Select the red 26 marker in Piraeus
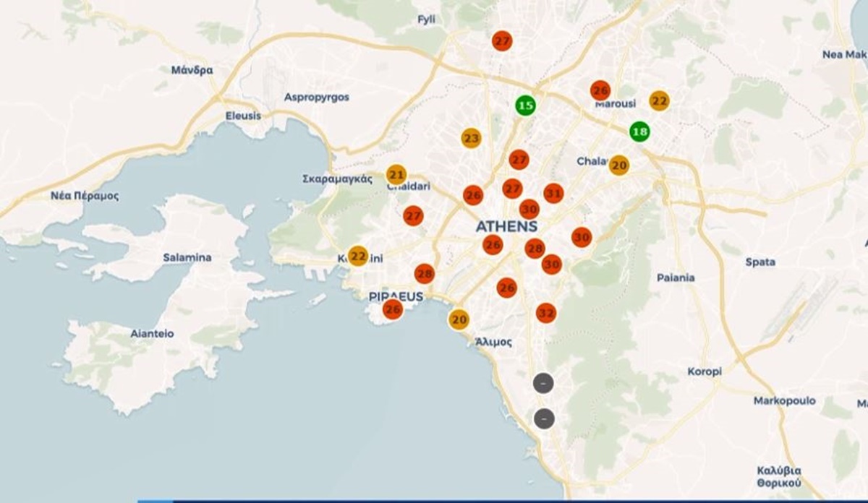 [x=391, y=309]
